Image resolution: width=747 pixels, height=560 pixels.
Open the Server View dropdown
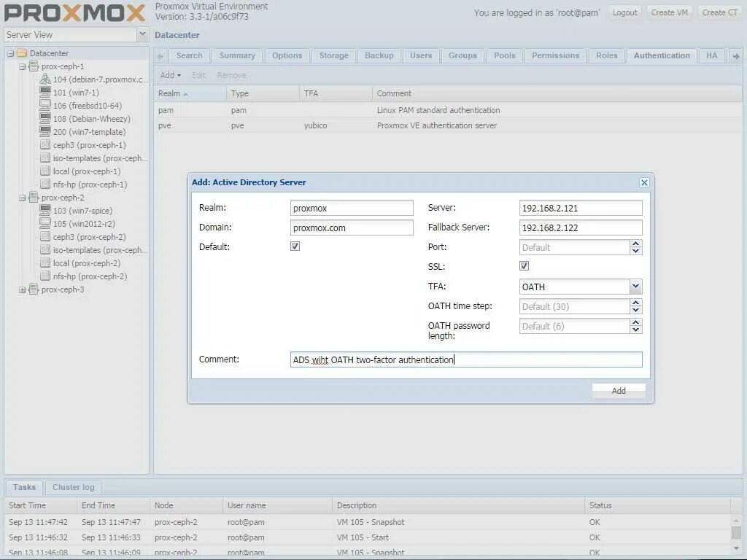tap(142, 34)
